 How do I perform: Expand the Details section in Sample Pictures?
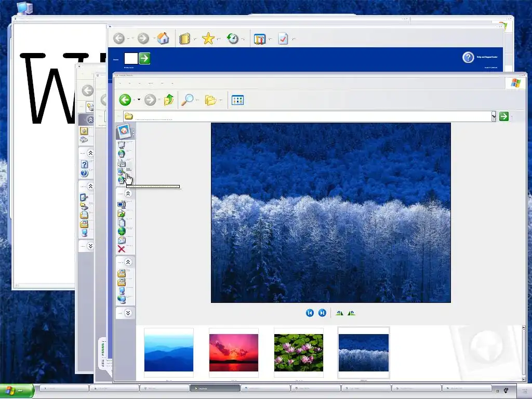pyautogui.click(x=128, y=313)
